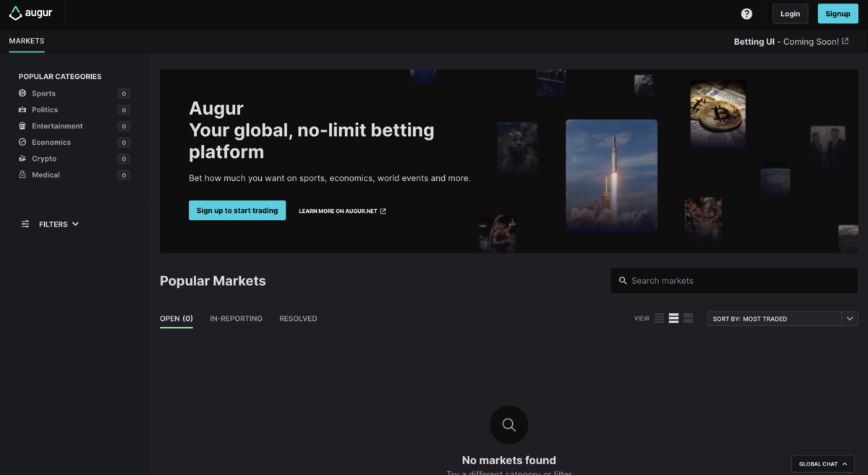Click the Search markets field
868x475 pixels.
[733, 280]
